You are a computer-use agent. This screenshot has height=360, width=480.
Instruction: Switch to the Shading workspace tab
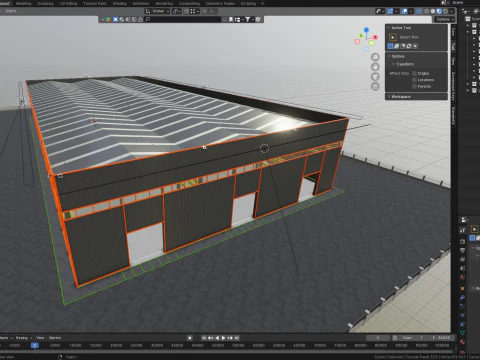[119, 3]
